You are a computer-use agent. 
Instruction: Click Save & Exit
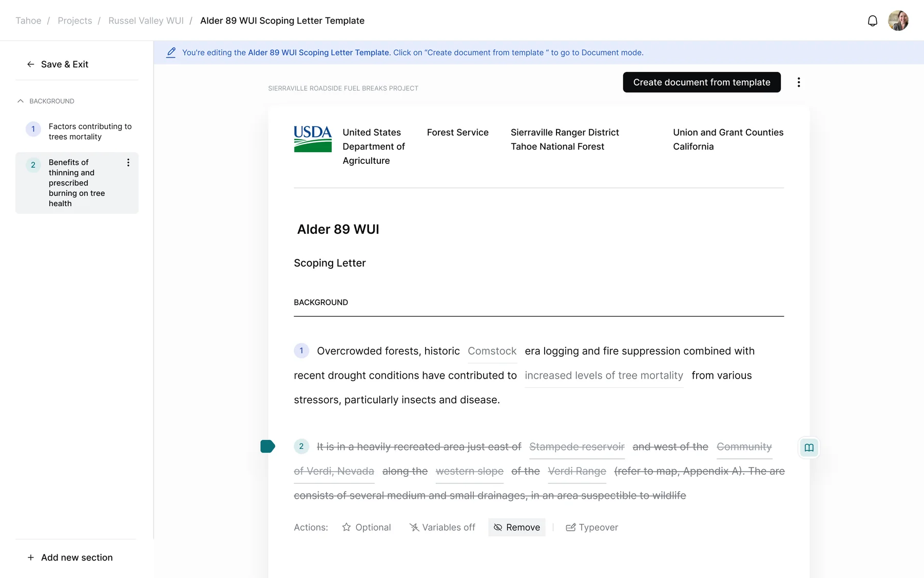click(57, 64)
